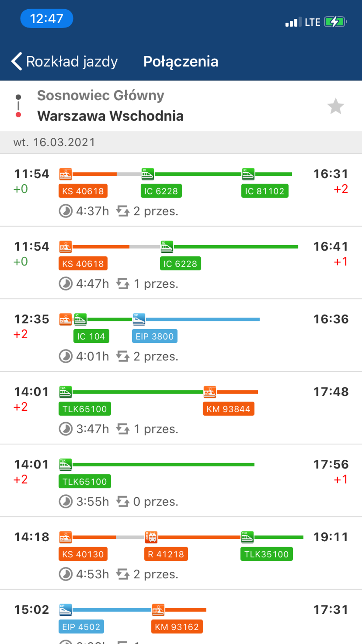Image resolution: width=362 pixels, height=644 pixels.
Task: Tap the 12:47 status bar clock pill
Action: coord(47,19)
